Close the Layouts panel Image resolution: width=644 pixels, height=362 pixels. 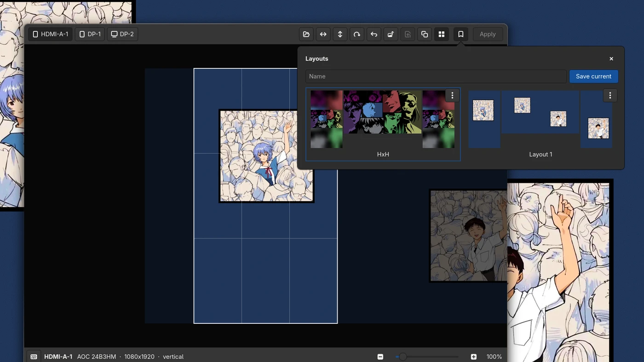click(x=611, y=59)
